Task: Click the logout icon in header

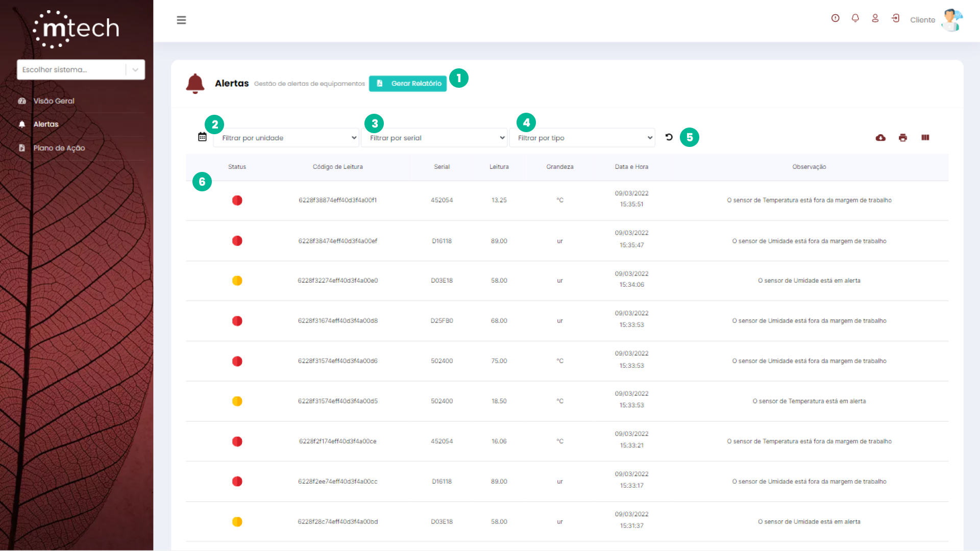Action: click(x=895, y=18)
